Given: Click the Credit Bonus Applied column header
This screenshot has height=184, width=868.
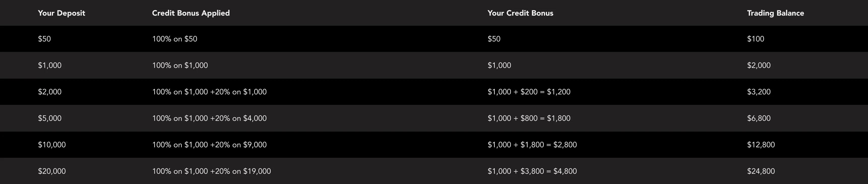Looking at the screenshot, I should [x=191, y=13].
